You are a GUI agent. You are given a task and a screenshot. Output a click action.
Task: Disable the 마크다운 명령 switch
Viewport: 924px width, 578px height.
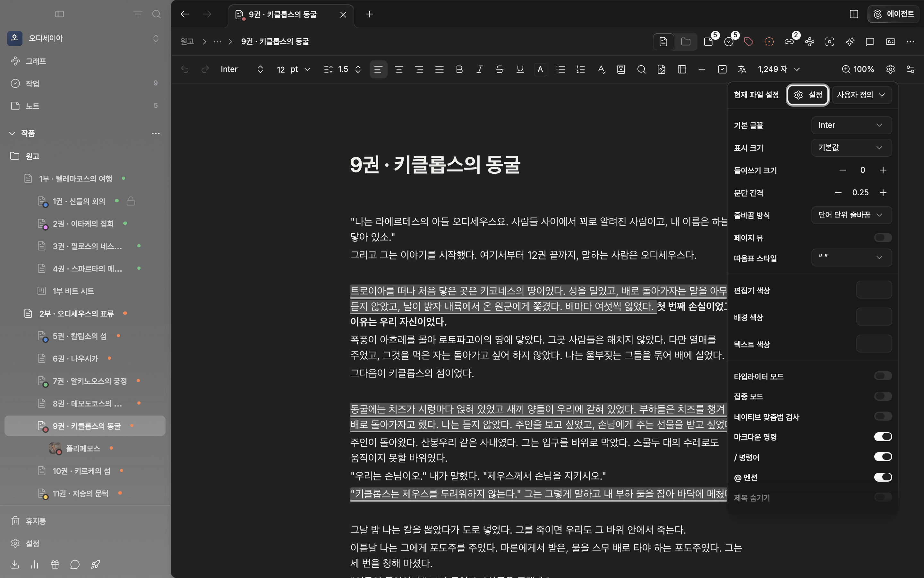(x=883, y=437)
